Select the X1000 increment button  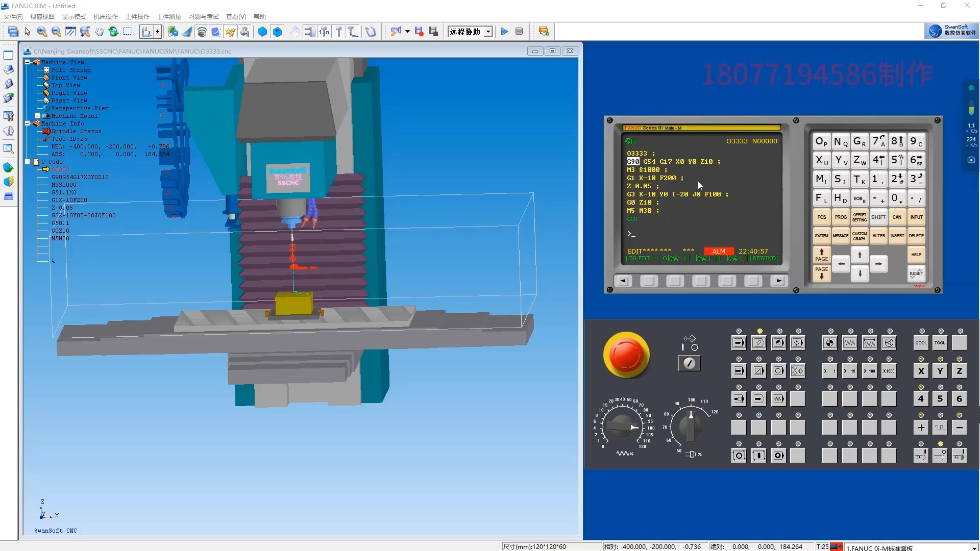click(889, 371)
